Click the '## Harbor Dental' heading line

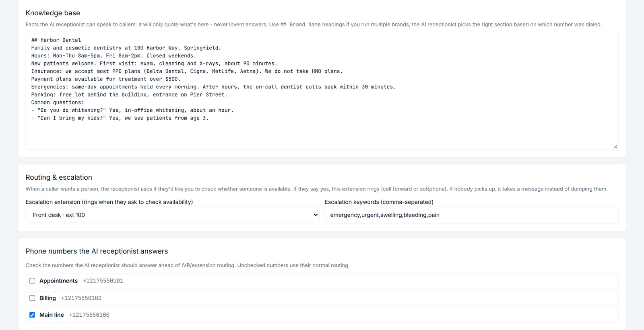[56, 40]
